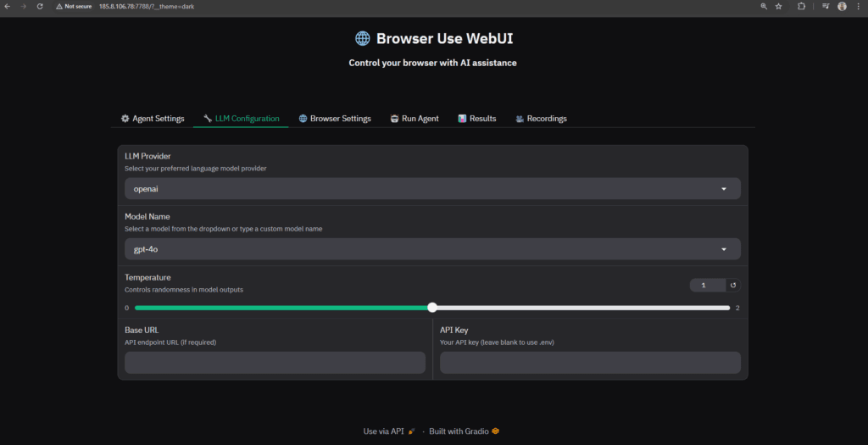This screenshot has height=445, width=868.
Task: Open the browser extensions puzzle icon
Action: tap(801, 6)
